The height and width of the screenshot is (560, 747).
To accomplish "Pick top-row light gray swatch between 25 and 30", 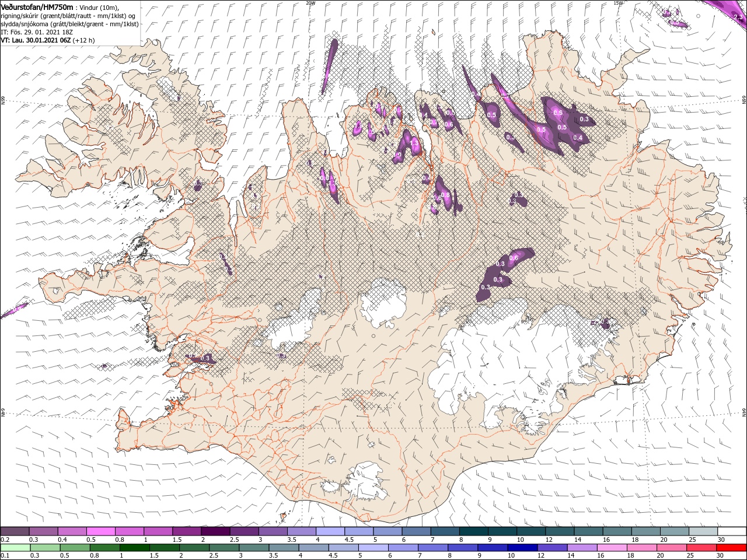I will pos(703,531).
